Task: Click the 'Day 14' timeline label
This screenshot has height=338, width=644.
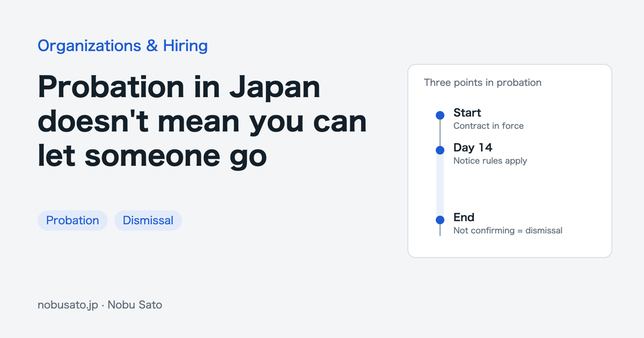Action: click(473, 148)
